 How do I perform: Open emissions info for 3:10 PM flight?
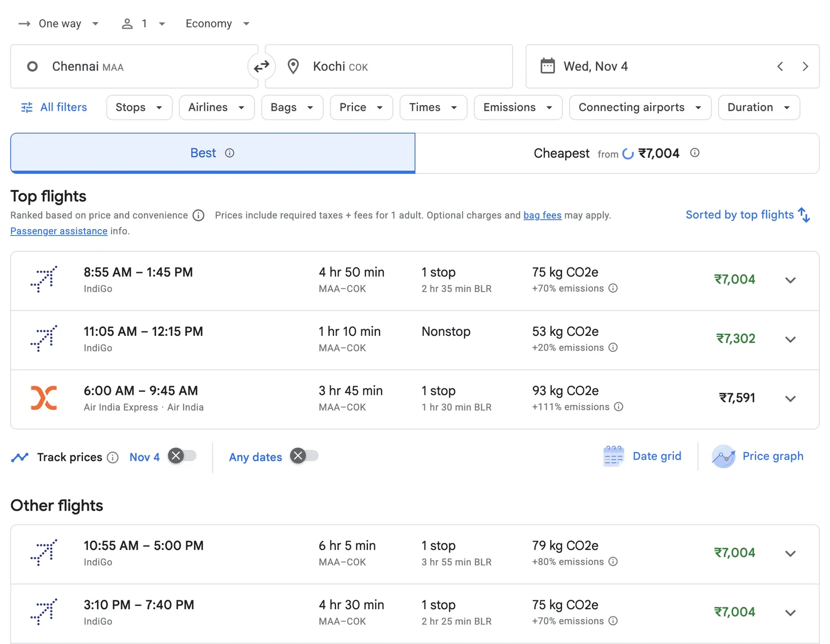point(613,621)
